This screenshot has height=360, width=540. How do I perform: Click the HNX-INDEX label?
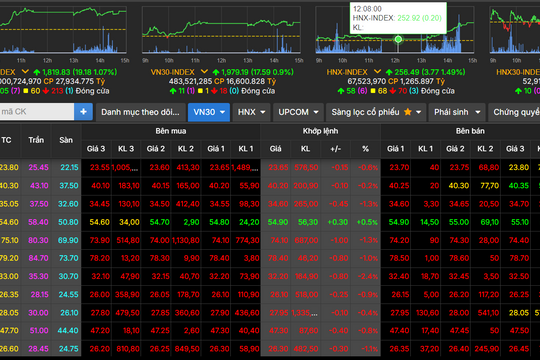pyautogui.click(x=347, y=72)
